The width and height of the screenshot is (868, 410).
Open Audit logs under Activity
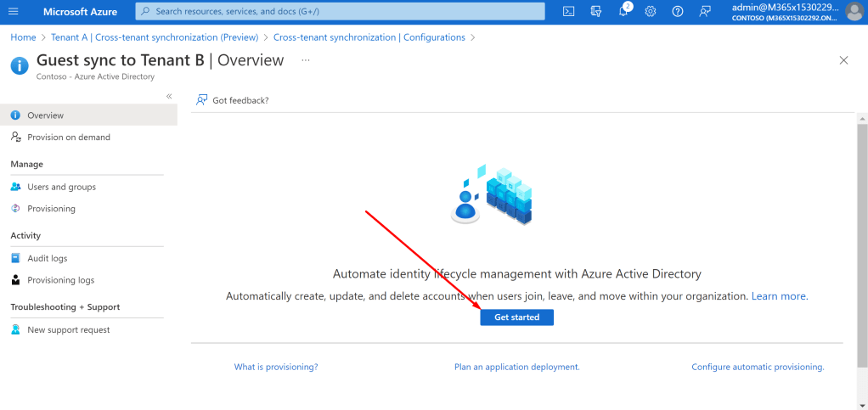47,258
